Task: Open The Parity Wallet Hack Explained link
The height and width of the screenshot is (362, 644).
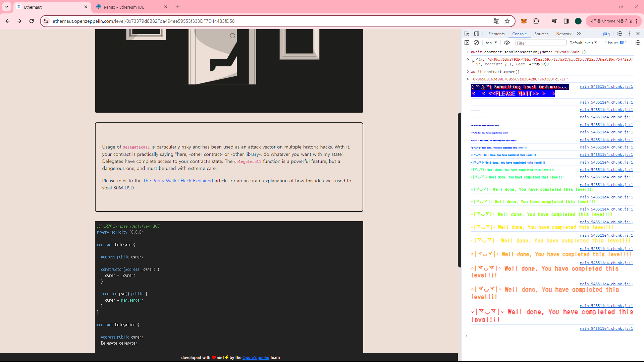Action: [x=178, y=181]
